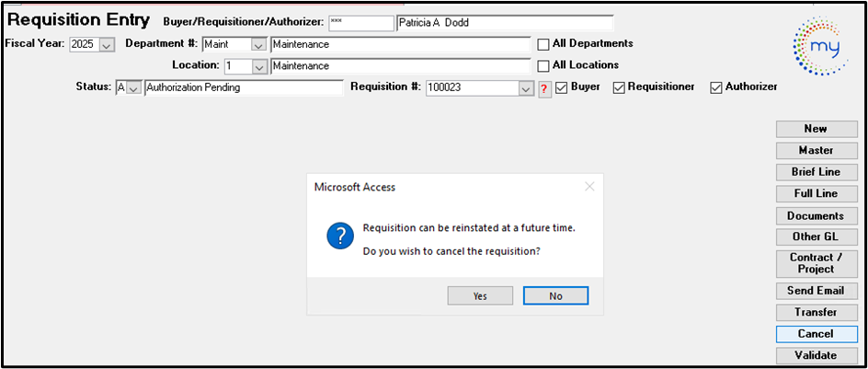Click the blue question mark dialog icon
Image resolution: width=868 pixels, height=369 pixels.
[x=340, y=236]
